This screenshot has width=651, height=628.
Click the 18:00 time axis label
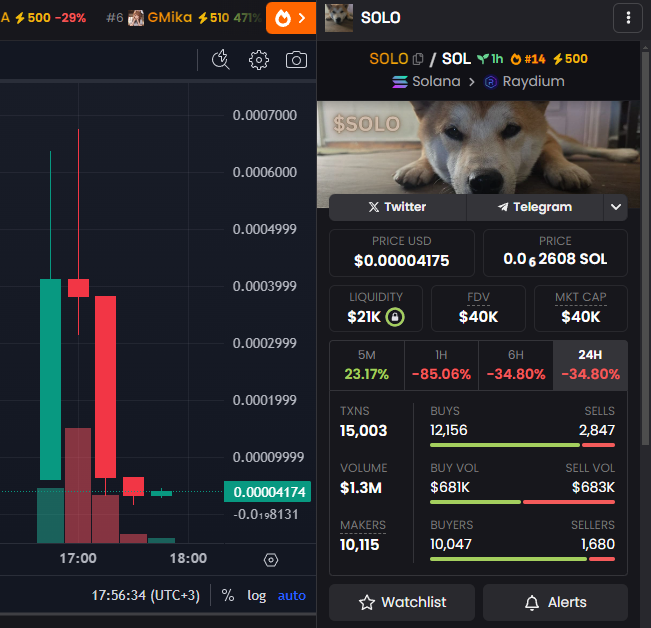(x=188, y=558)
